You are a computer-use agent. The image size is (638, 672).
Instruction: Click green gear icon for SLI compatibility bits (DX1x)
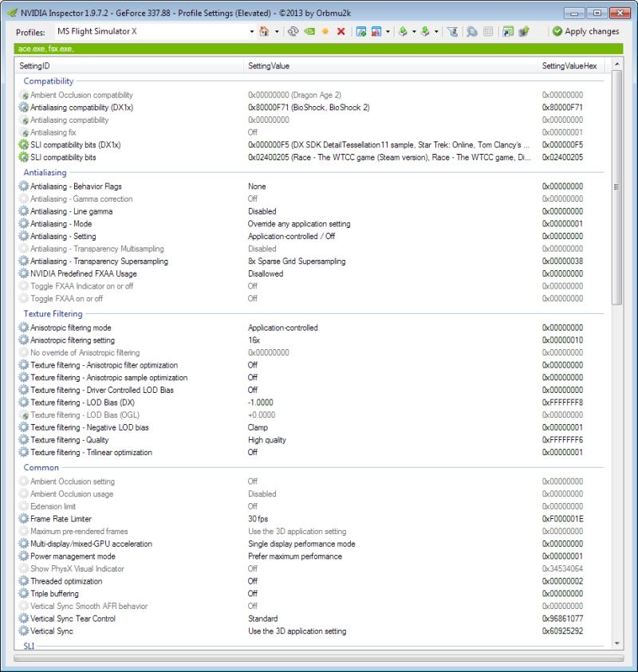(x=24, y=145)
